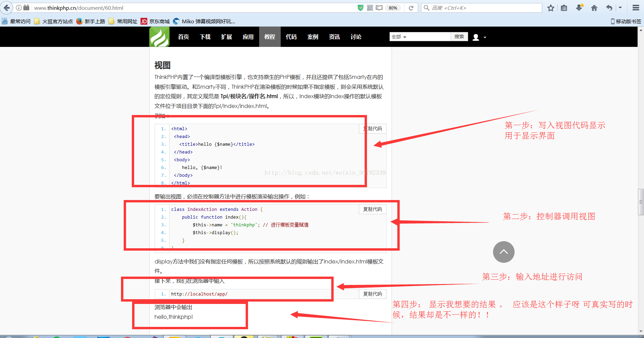Select the 教程 navigation tab
The height and width of the screenshot is (338, 644).
point(270,37)
